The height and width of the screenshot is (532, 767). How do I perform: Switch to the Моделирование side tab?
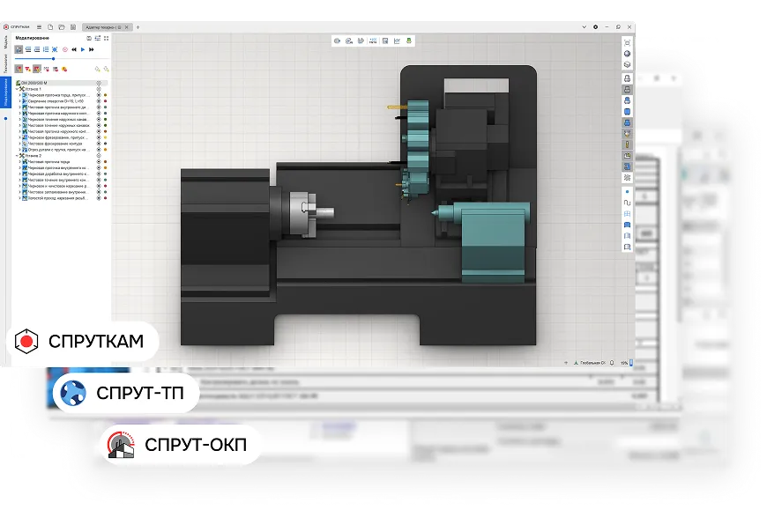pyautogui.click(x=5, y=92)
